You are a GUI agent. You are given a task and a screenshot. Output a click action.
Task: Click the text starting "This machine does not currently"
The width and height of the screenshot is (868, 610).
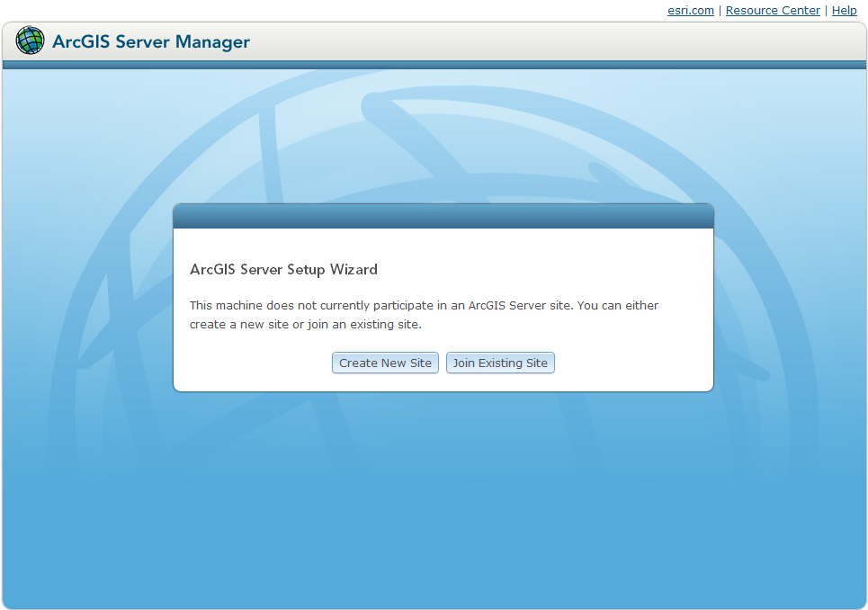pos(424,315)
